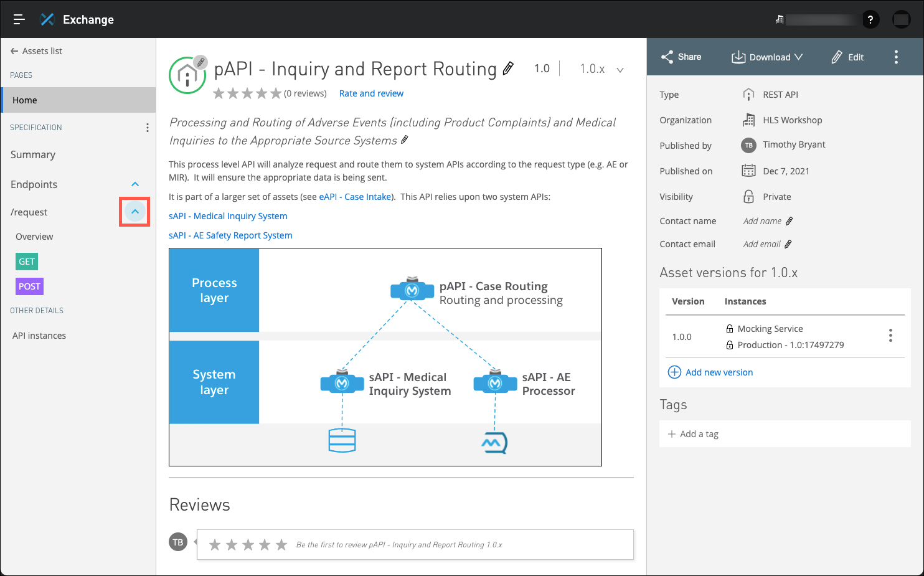The height and width of the screenshot is (576, 924).
Task: Select the POST method badge
Action: 29,286
